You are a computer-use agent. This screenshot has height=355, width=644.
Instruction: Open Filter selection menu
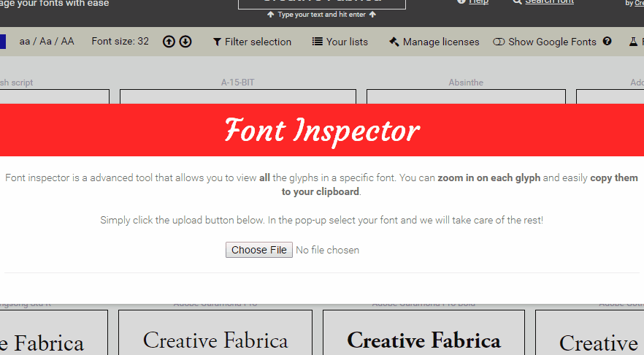pos(252,42)
